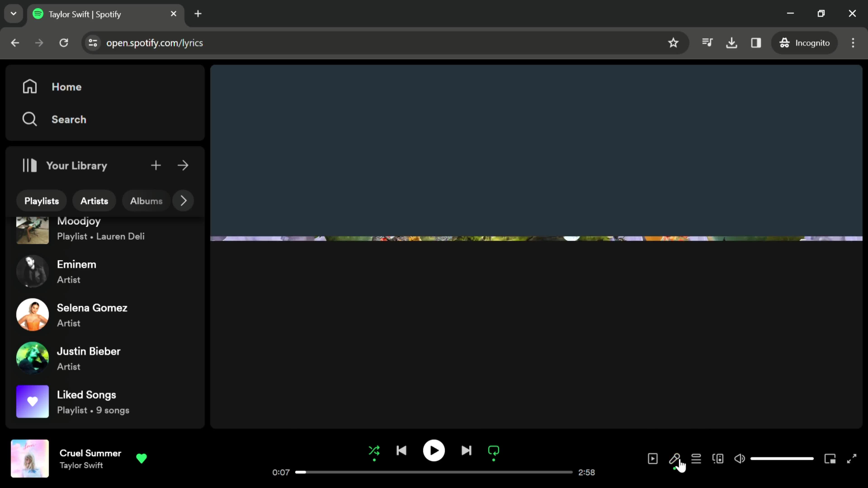This screenshot has width=868, height=488.
Task: Open browser downloads
Action: 731,43
